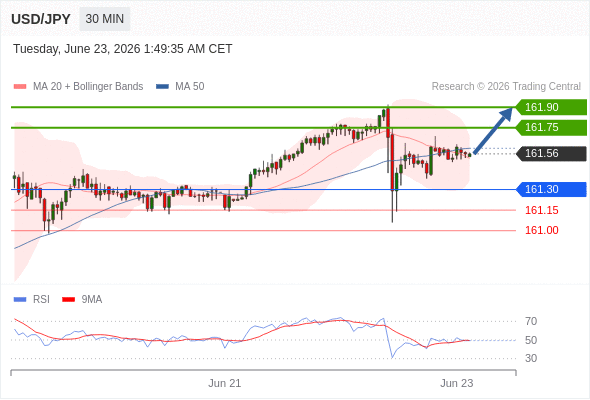The height and width of the screenshot is (400, 590).
Task: Click the 30 MIN timeframe button
Action: 105,19
